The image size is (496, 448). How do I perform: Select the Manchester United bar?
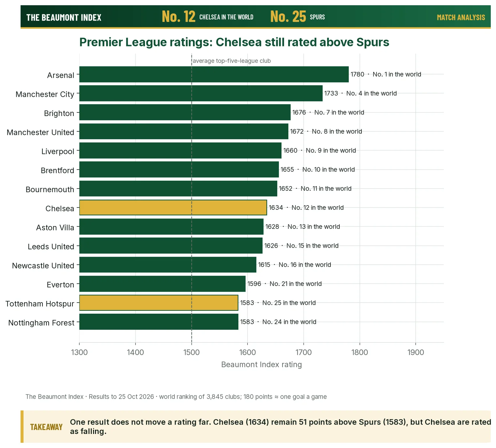tap(184, 131)
